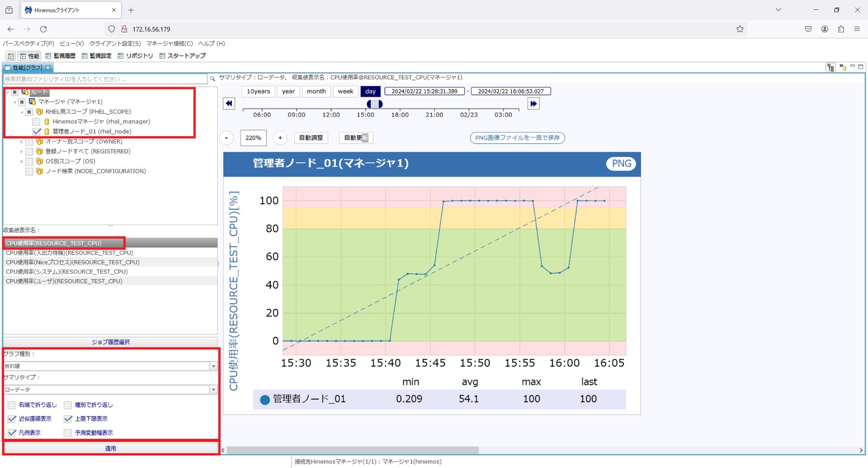Enable the 右端で折り返し checkbox
Image resolution: width=868 pixels, height=468 pixels.
point(12,405)
